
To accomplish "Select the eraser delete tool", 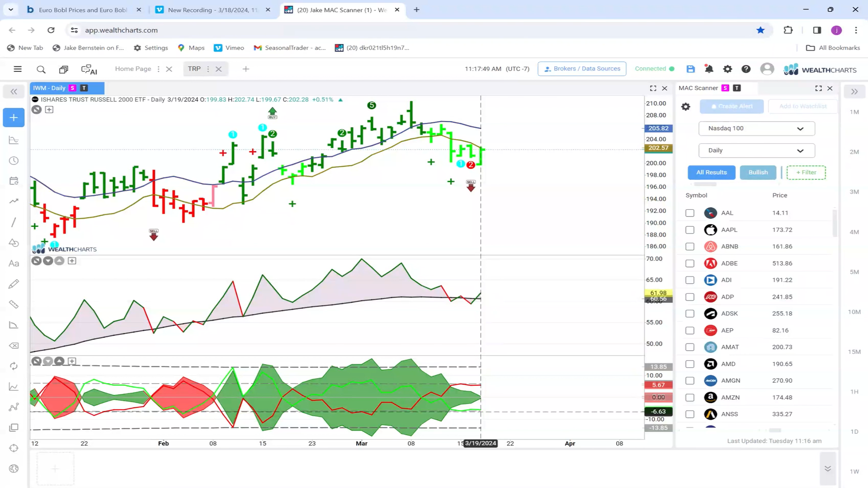I will click(14, 346).
